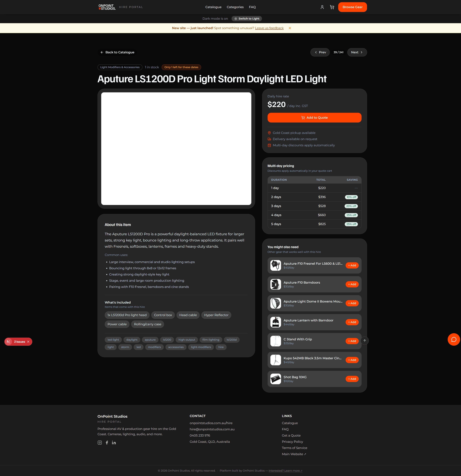The height and width of the screenshot is (476, 461).
Task: Select the aputure tag
Action: (150, 340)
